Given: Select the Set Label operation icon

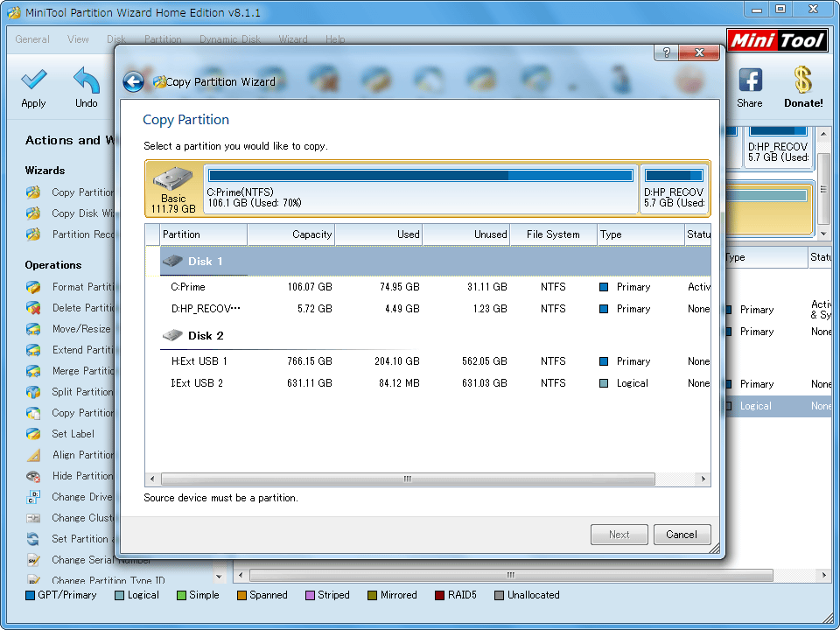Looking at the screenshot, I should pos(33,434).
